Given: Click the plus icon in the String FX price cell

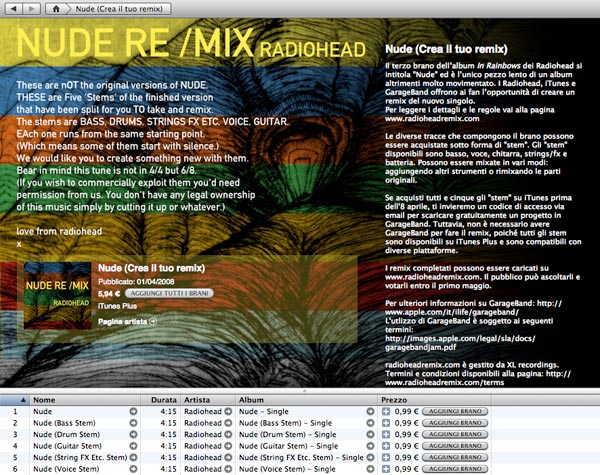Looking at the screenshot, I should pyautogui.click(x=386, y=457).
